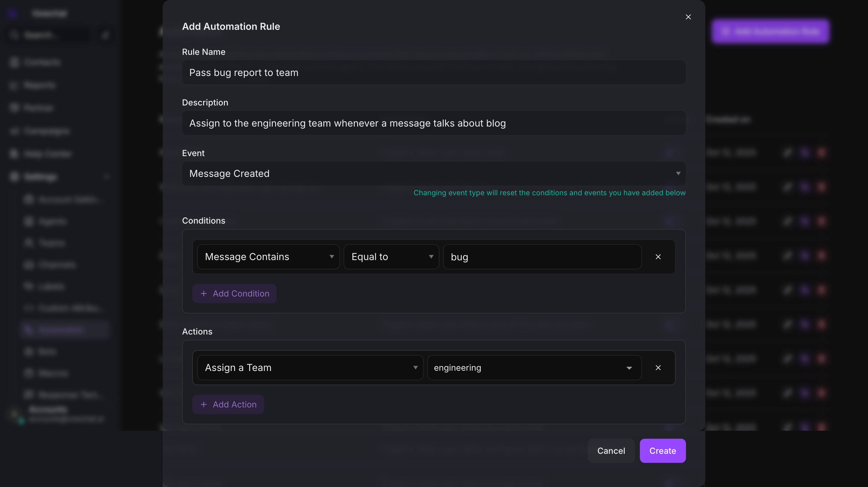868x487 pixels.
Task: Open the Message Contains attribute dropdown
Action: (x=268, y=257)
